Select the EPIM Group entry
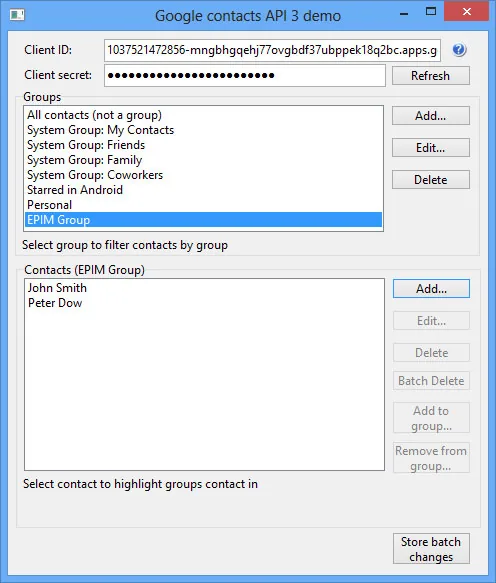 pos(203,220)
